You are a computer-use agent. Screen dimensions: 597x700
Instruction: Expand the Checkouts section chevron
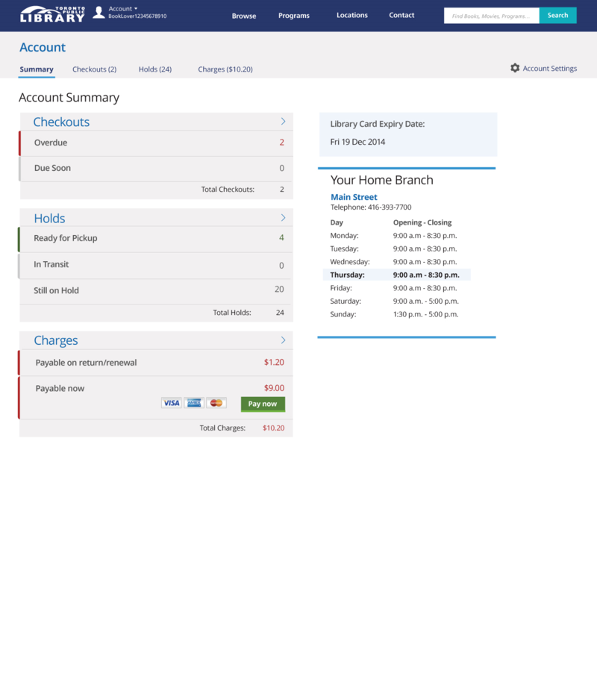pyautogui.click(x=284, y=121)
